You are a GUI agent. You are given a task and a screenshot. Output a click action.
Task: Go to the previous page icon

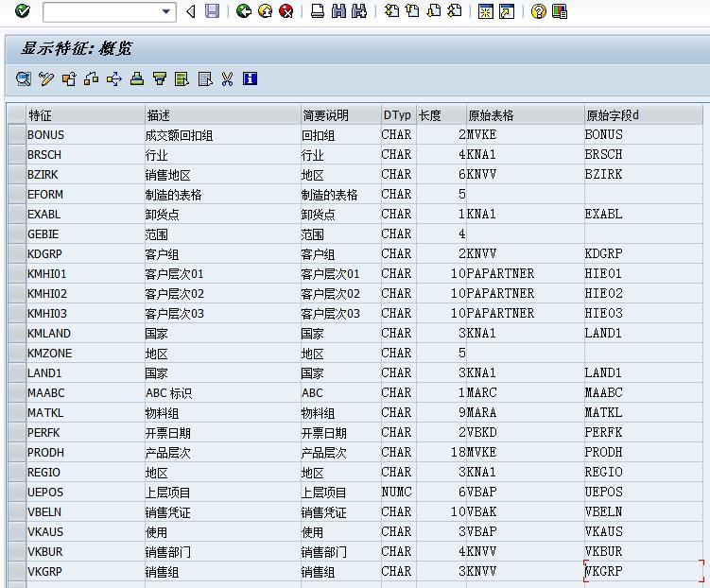click(412, 10)
